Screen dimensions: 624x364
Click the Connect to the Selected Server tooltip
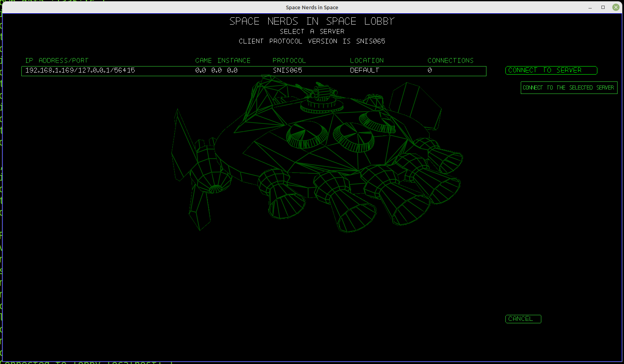coord(569,88)
